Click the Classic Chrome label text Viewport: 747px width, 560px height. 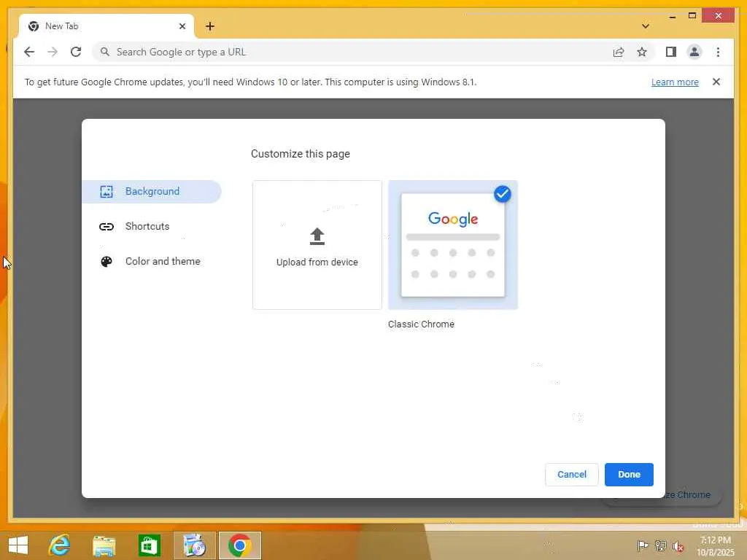(421, 324)
